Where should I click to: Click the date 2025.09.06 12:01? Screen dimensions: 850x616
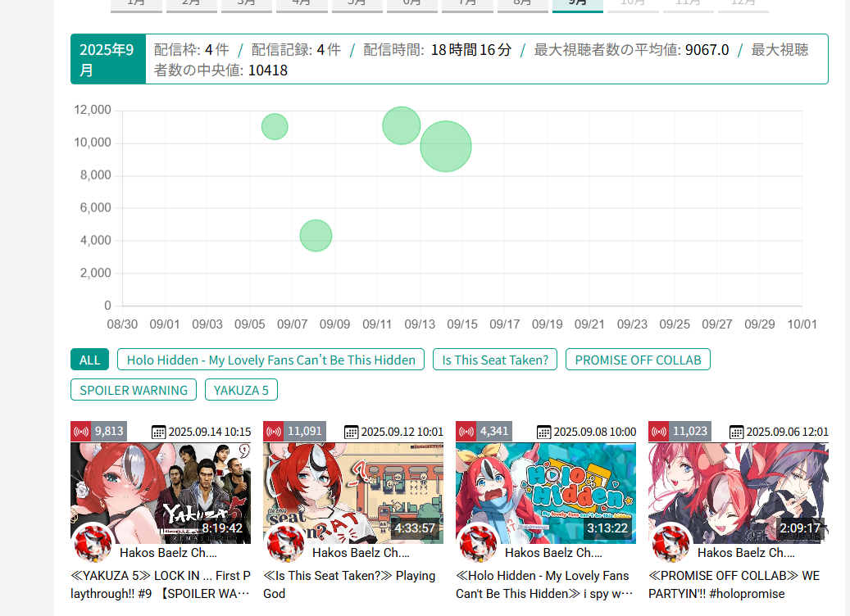point(788,432)
